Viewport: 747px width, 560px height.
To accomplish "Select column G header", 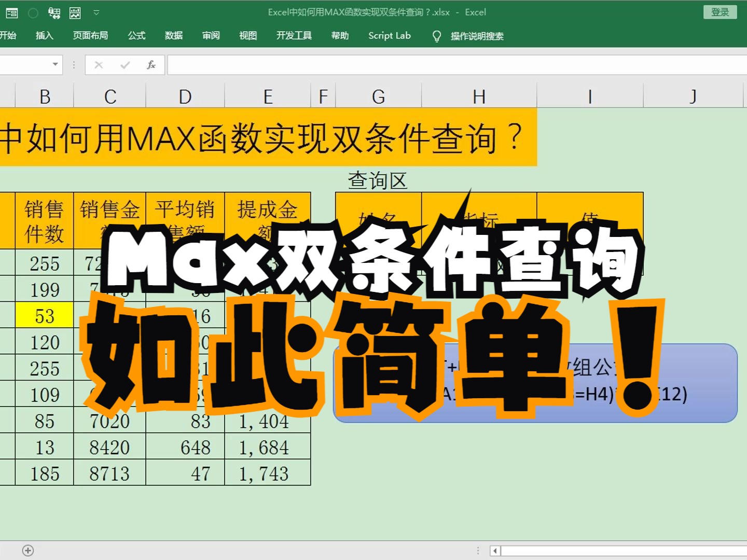I will click(379, 96).
